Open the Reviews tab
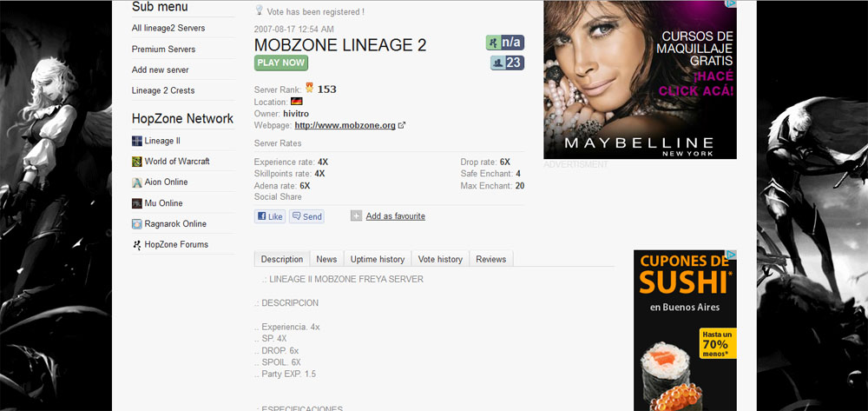Viewport: 868px width, 411px height. coord(491,259)
